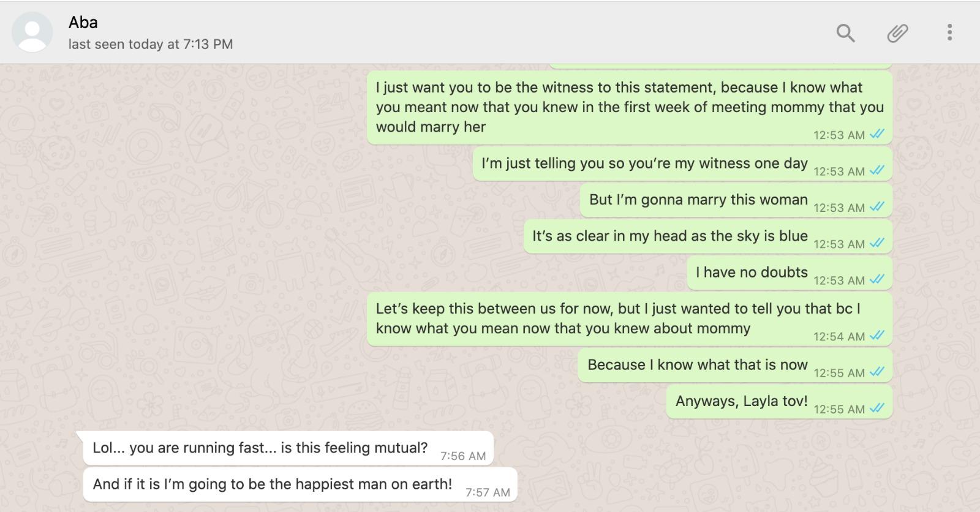Click the 7:56 AM timestamp on received message
Image resolution: width=980 pixels, height=512 pixels.
pos(463,456)
